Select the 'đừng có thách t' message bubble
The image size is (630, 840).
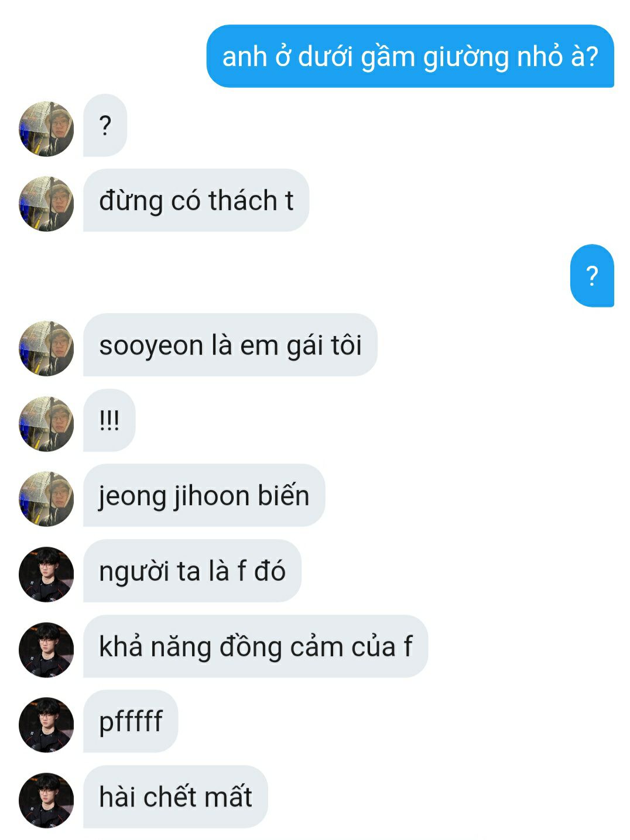(x=196, y=200)
